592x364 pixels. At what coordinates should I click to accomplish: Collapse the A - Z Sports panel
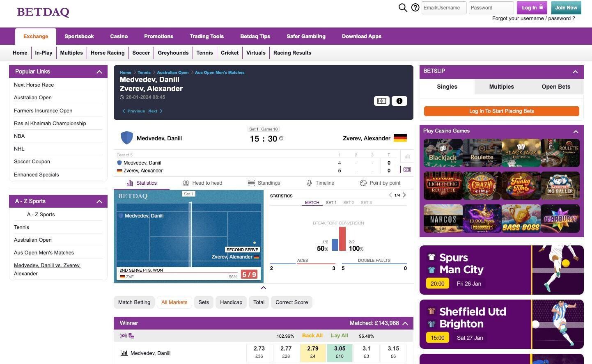[99, 201]
